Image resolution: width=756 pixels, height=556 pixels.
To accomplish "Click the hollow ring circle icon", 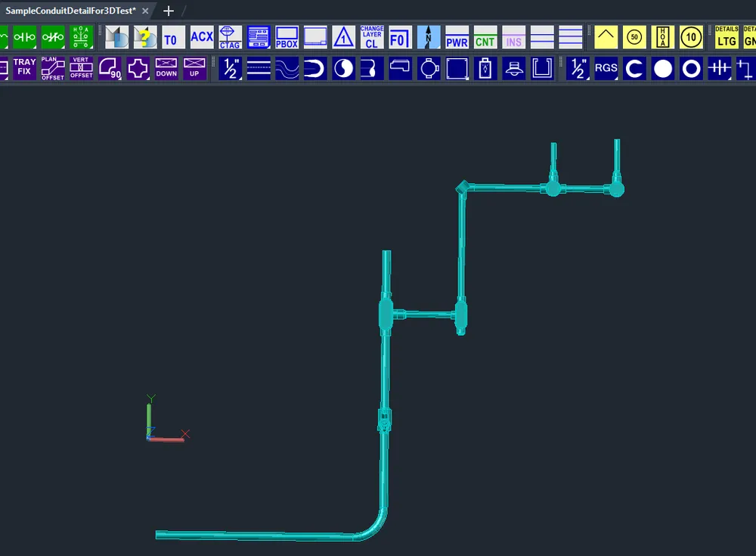I will (x=692, y=68).
